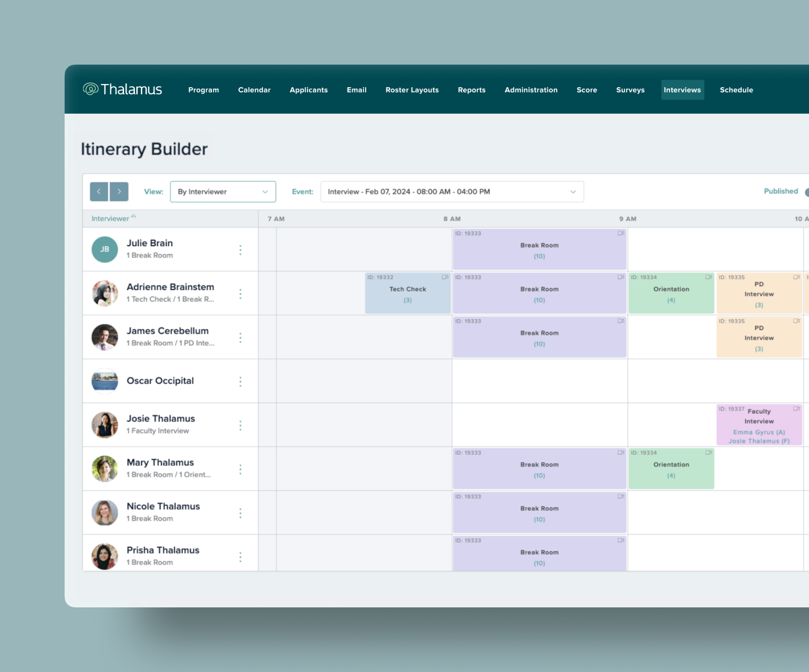
Task: Open the three-dot menu for Adrienne Brainstem
Action: coord(240,293)
